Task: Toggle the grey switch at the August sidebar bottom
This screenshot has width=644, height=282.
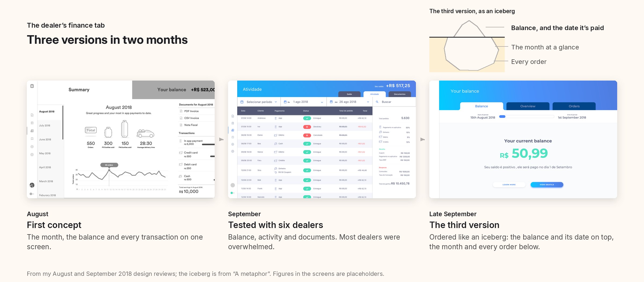Action: (32, 194)
